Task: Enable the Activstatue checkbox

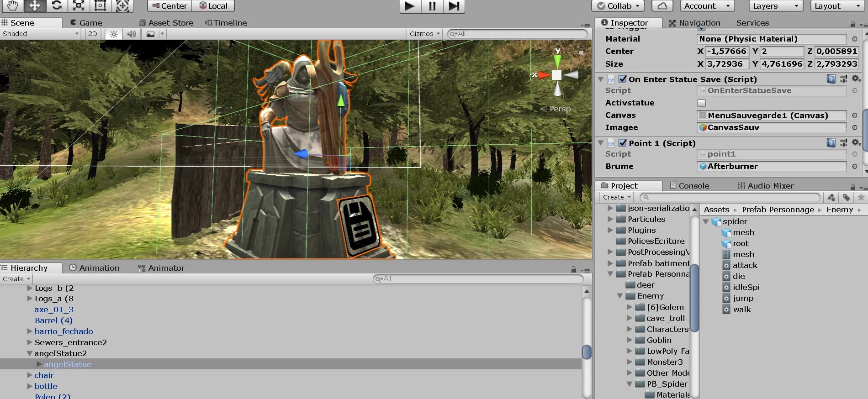Action: coord(702,103)
